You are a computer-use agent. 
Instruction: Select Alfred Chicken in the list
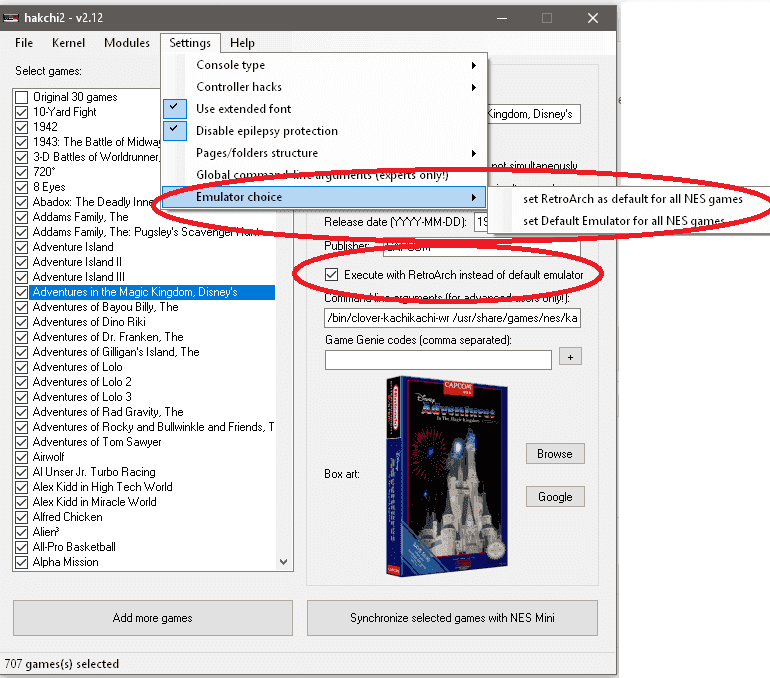pos(68,517)
